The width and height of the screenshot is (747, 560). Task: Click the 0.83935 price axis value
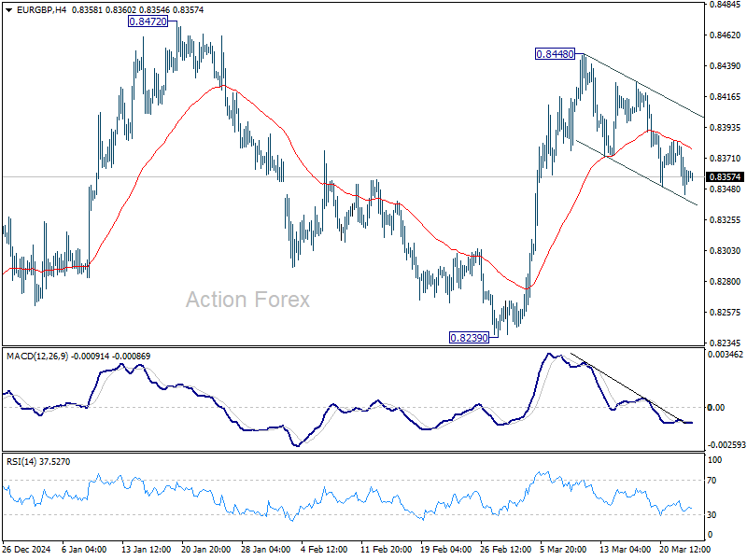[x=726, y=128]
